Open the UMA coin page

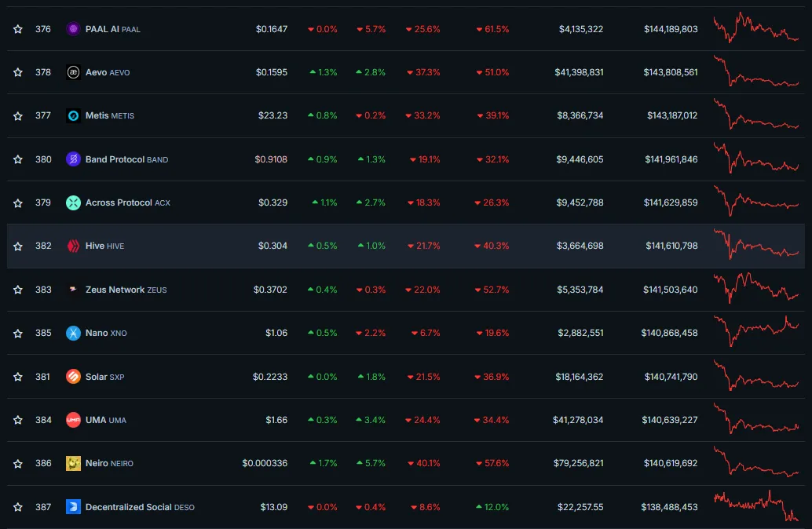pos(106,420)
